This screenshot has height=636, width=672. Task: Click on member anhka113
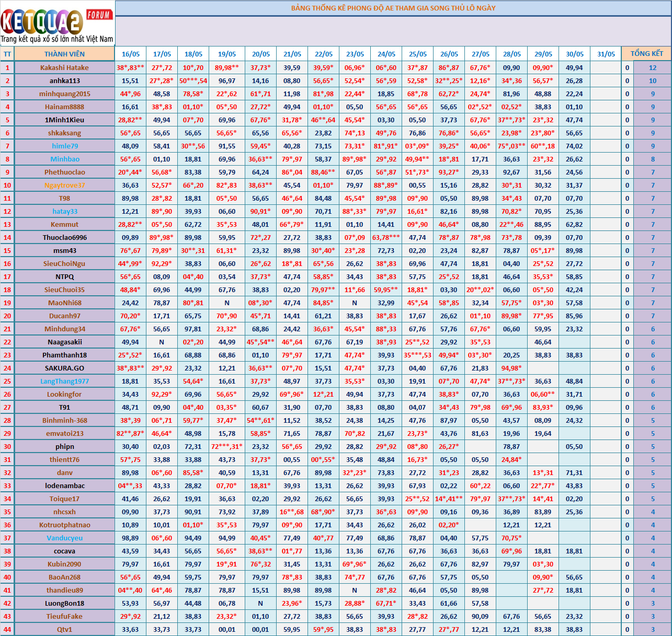coord(64,80)
